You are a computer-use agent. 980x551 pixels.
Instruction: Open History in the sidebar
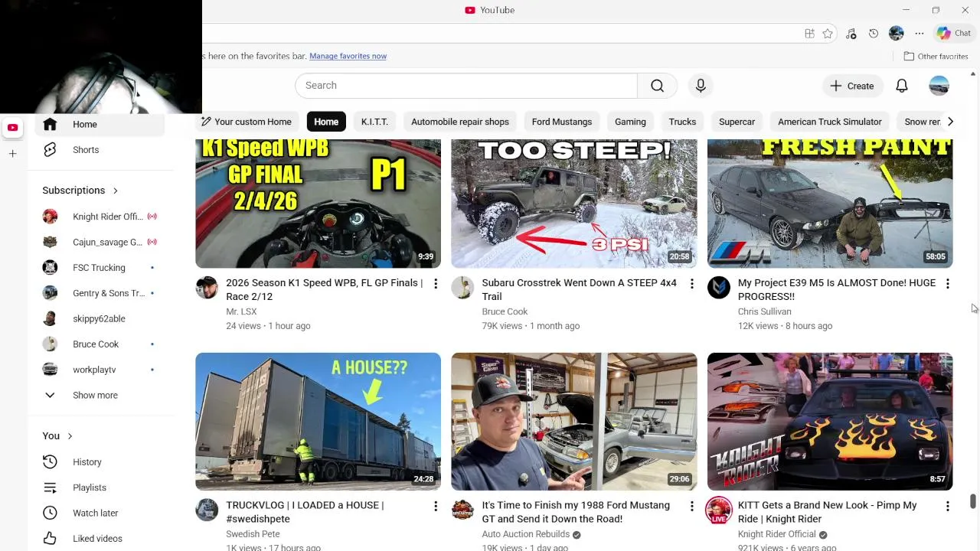coord(100,462)
